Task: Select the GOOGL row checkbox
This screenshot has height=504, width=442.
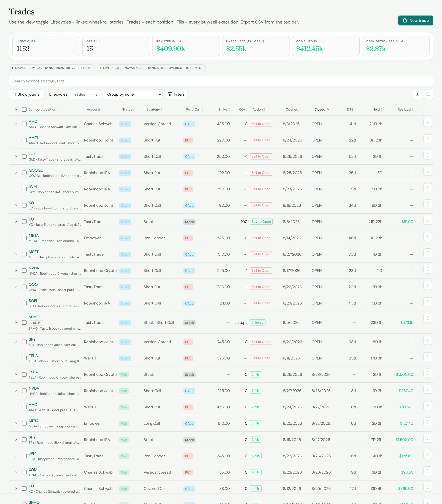Action: (24, 173)
